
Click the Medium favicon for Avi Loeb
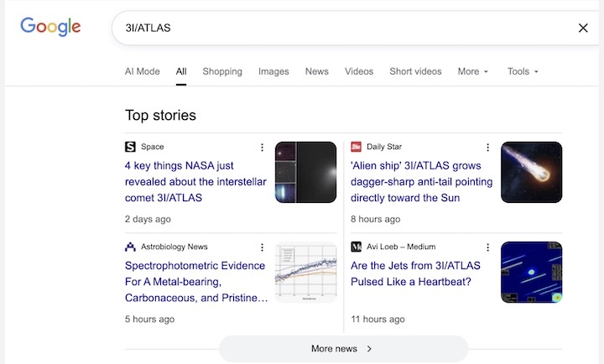(x=356, y=247)
